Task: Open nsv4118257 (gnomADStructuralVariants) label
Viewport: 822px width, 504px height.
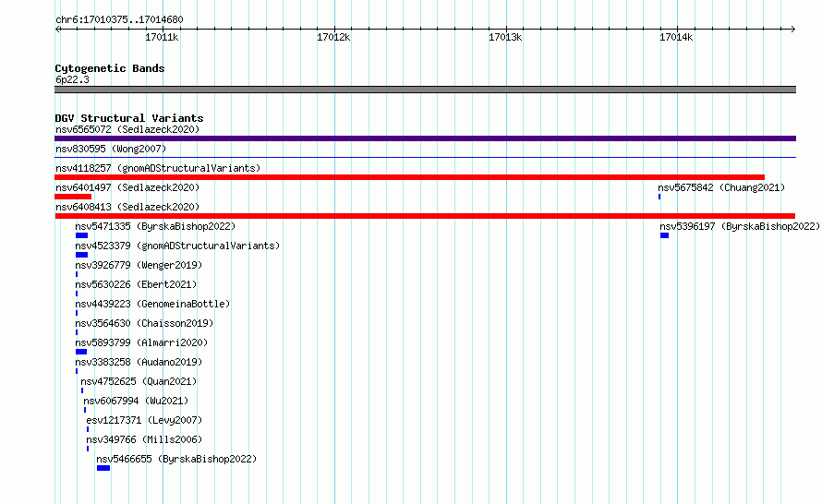Action: [158, 168]
